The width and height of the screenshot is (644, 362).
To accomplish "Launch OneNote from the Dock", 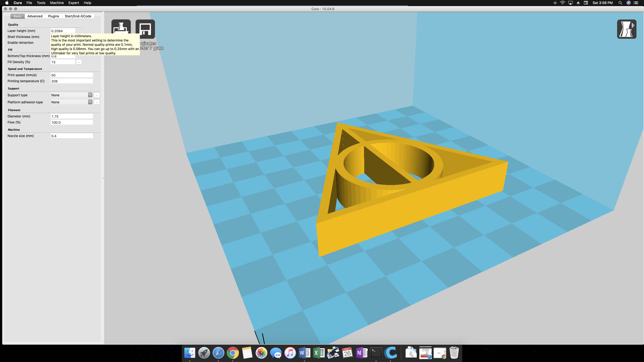I will click(x=362, y=353).
